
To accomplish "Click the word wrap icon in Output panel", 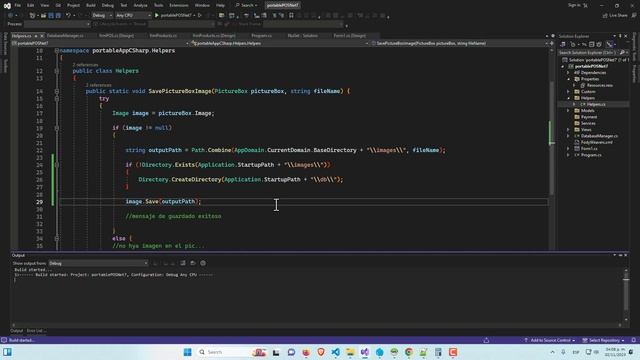I will (193, 263).
